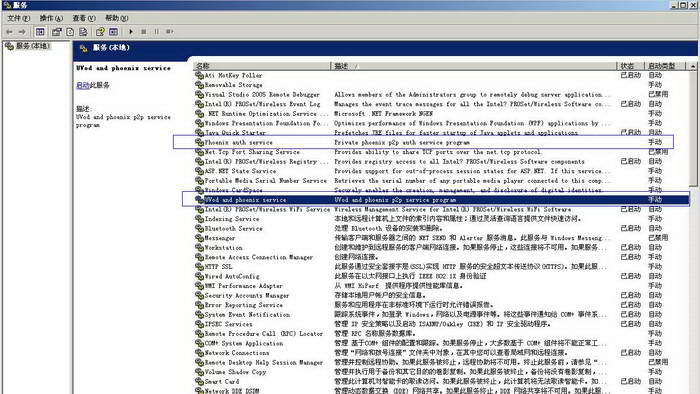The image size is (700, 394).
Task: Select Intel(R) PROSet/Wireless Event Log row
Action: 442,104
